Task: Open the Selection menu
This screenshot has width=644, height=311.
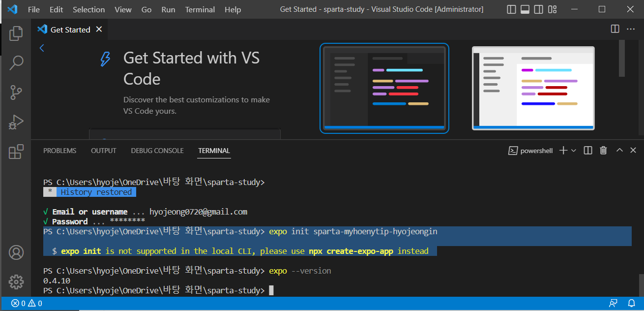Action: click(88, 9)
